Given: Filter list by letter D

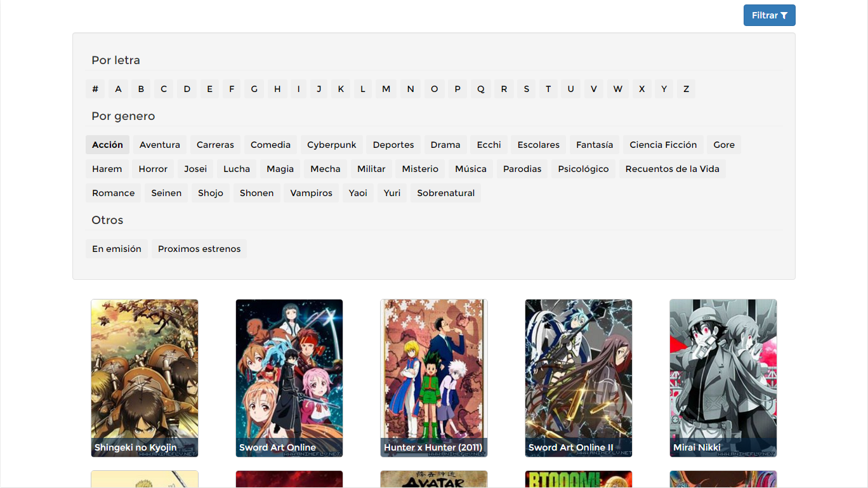Looking at the screenshot, I should coord(187,89).
